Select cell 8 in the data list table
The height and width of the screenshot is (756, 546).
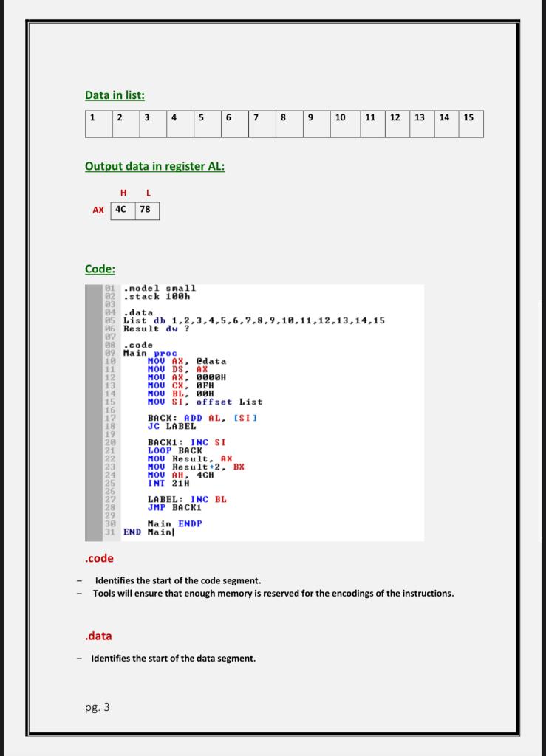[x=290, y=124]
